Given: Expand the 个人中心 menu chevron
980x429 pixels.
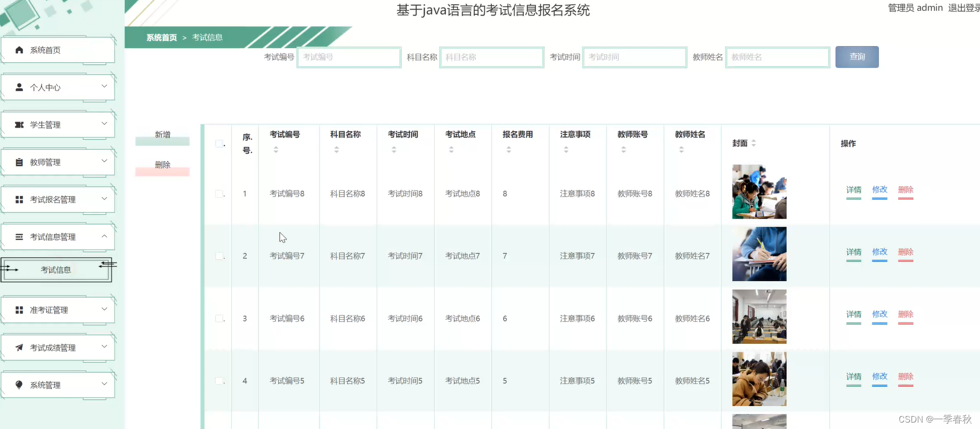Looking at the screenshot, I should coord(104,86).
